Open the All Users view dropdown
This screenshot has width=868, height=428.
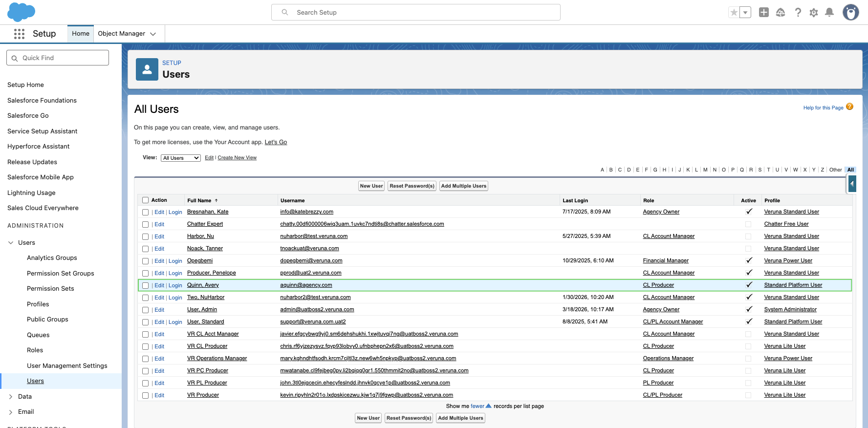click(181, 158)
